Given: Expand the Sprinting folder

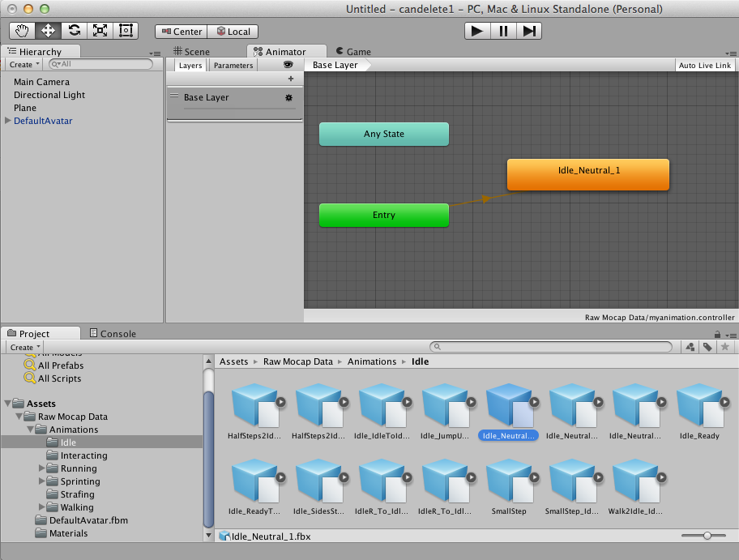Looking at the screenshot, I should pyautogui.click(x=41, y=481).
